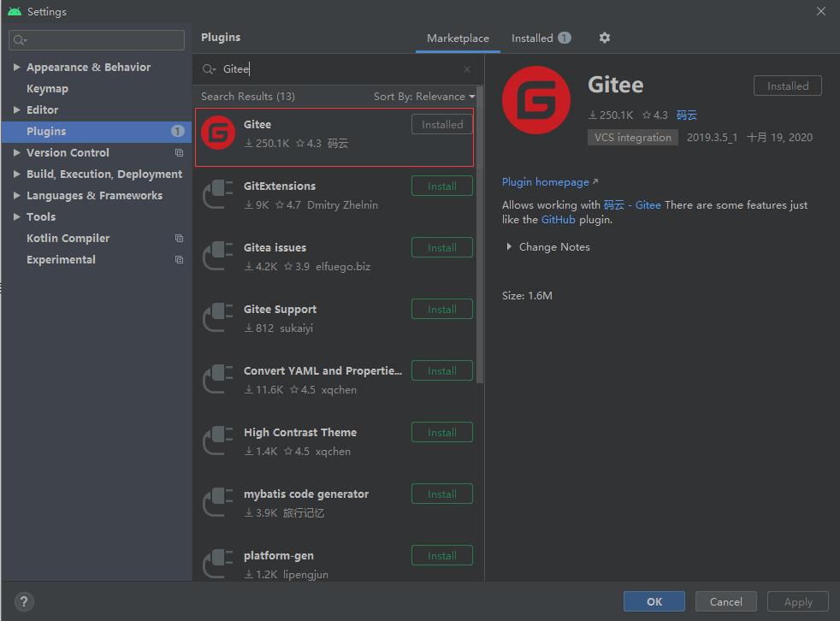Switch to the Installed tab
Image resolution: width=840 pixels, height=621 pixels.
click(533, 38)
